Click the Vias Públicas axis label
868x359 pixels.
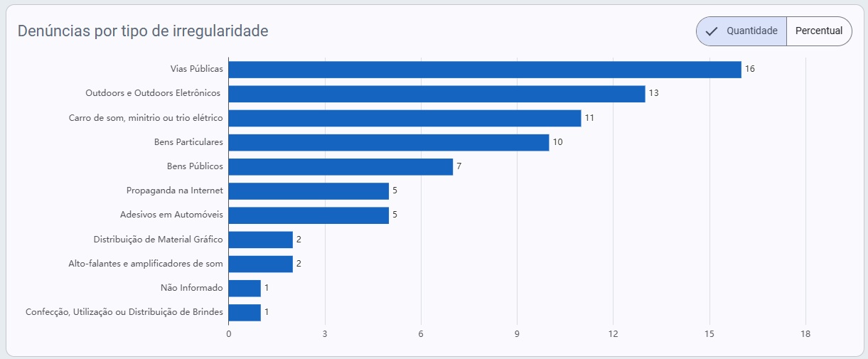(197, 69)
